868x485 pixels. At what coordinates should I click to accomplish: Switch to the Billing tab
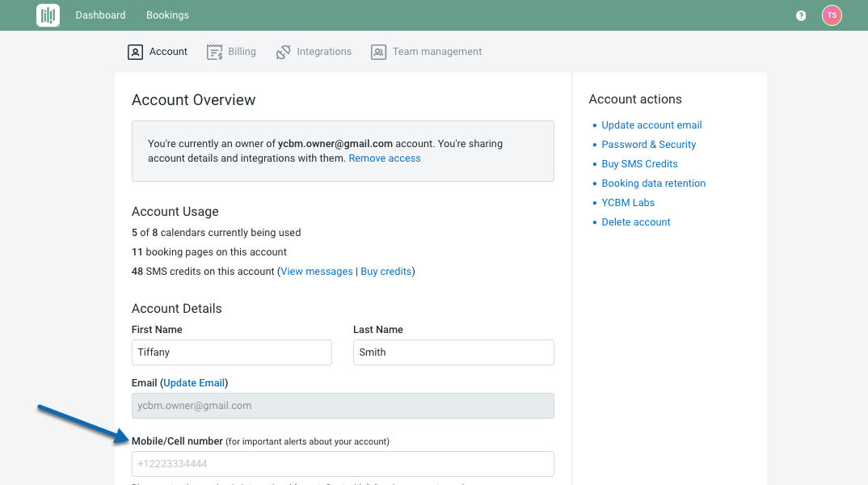pyautogui.click(x=240, y=51)
